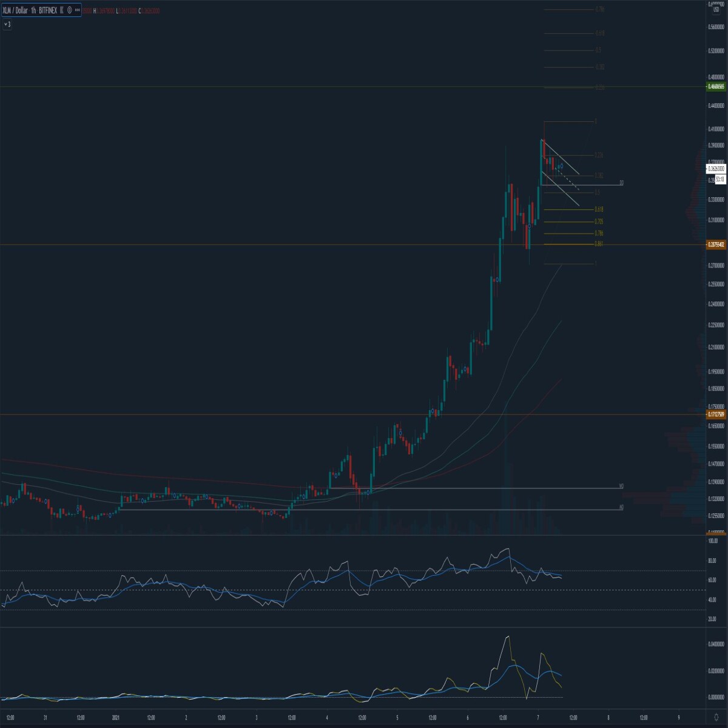
Task: Click the 0.04000000 label on lower indicator scale
Action: (716, 644)
